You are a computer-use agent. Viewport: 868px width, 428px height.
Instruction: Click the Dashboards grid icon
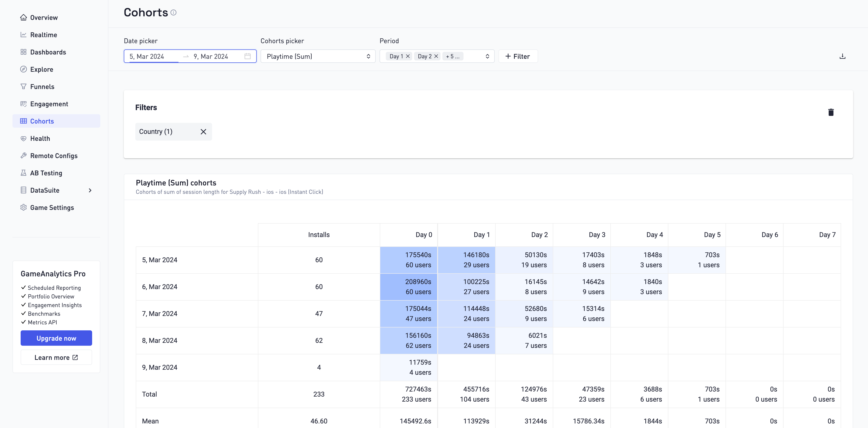click(23, 52)
